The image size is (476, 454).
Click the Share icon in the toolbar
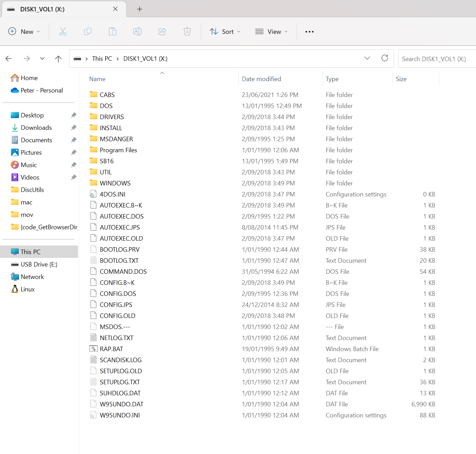click(x=162, y=31)
